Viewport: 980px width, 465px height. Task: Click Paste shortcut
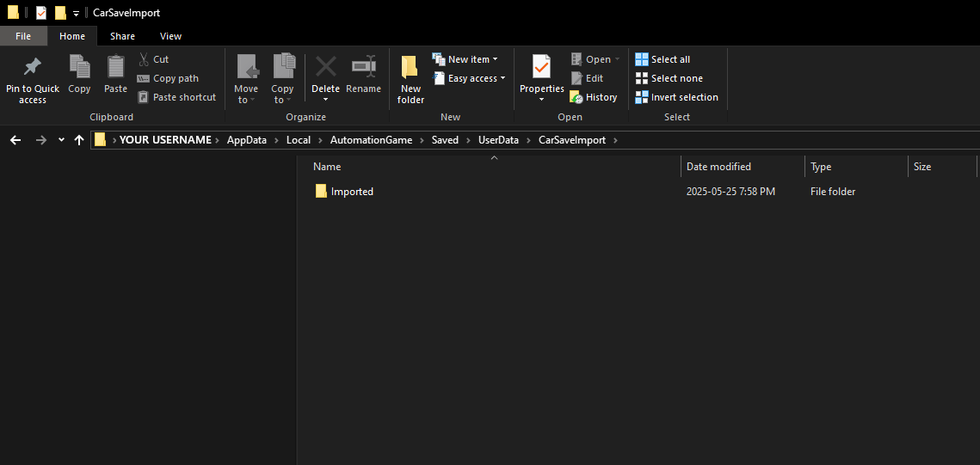point(176,97)
